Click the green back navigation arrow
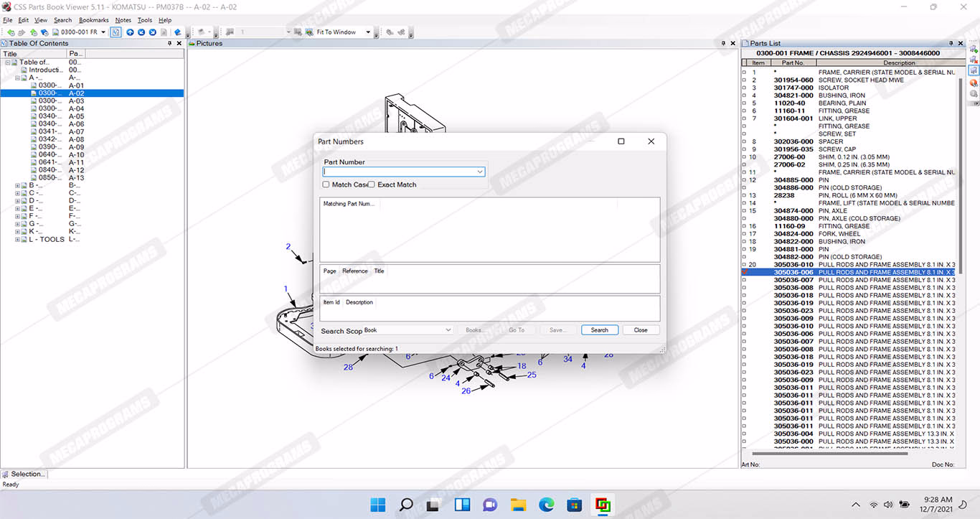 click(10, 32)
